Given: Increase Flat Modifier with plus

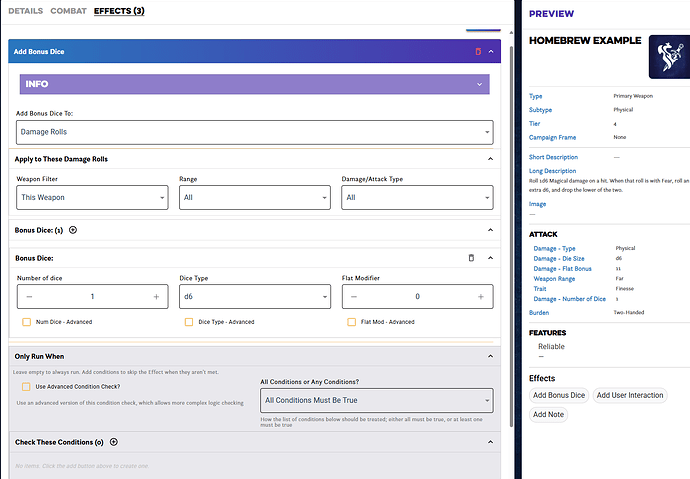Looking at the screenshot, I should point(481,296).
